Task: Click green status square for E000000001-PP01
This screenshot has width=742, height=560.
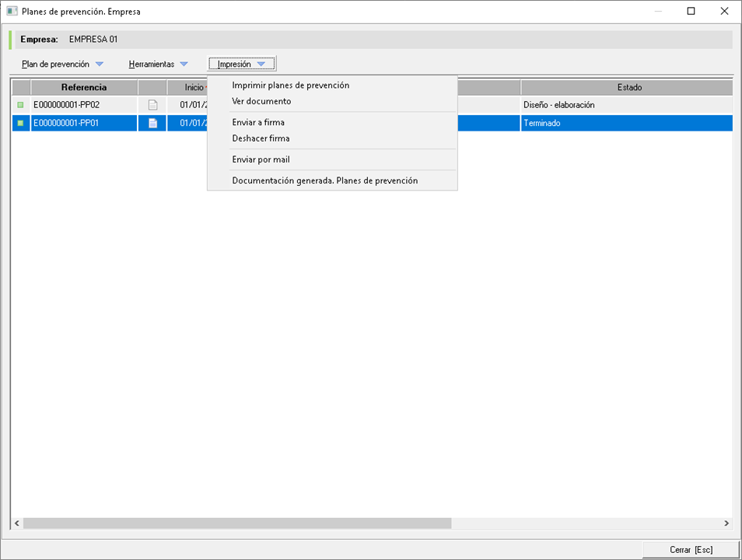Action: tap(21, 123)
